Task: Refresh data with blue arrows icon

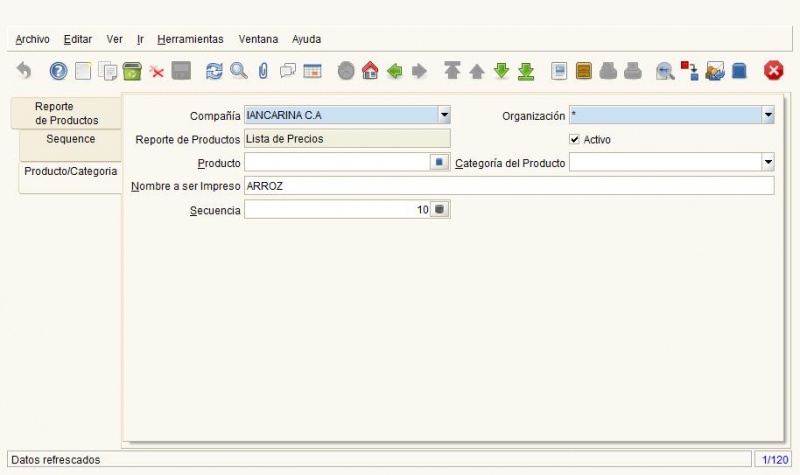Action: pyautogui.click(x=214, y=70)
